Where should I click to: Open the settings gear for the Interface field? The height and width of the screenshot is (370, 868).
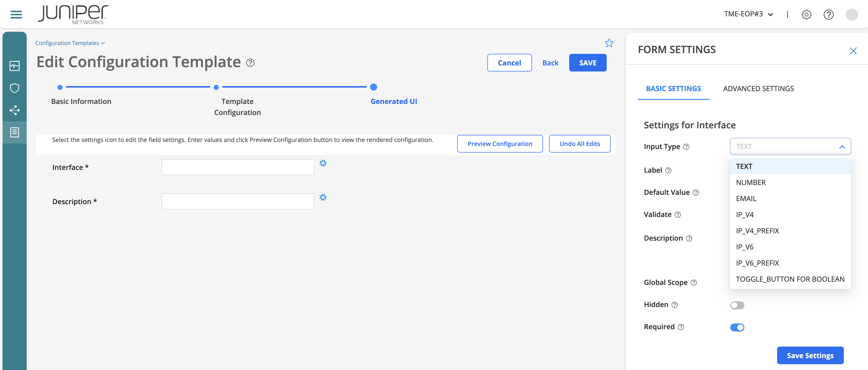323,163
